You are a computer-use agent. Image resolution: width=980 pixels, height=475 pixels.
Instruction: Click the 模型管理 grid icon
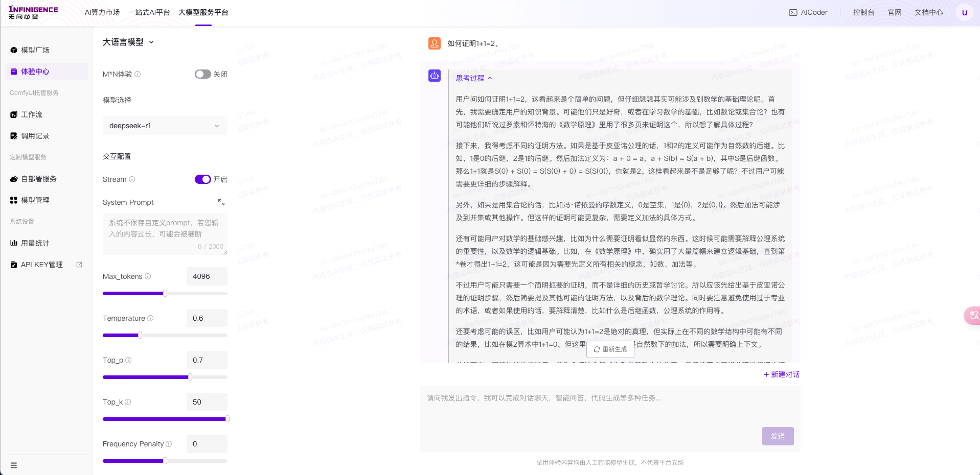14,200
